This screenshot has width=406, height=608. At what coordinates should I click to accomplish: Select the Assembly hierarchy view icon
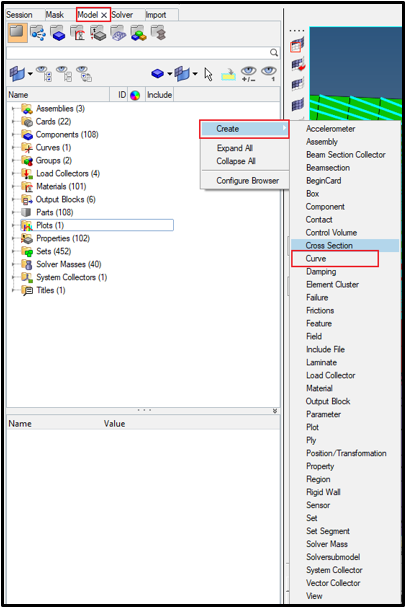tap(38, 33)
